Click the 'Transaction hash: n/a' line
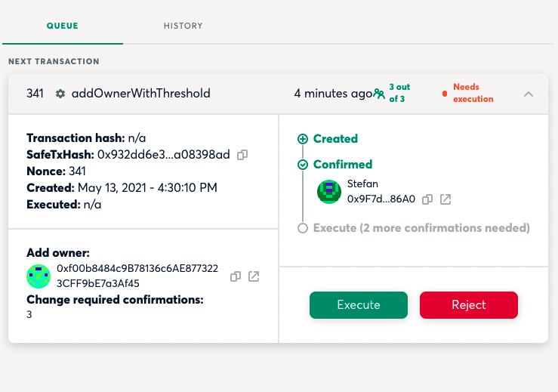The width and height of the screenshot is (558, 392). [86, 137]
